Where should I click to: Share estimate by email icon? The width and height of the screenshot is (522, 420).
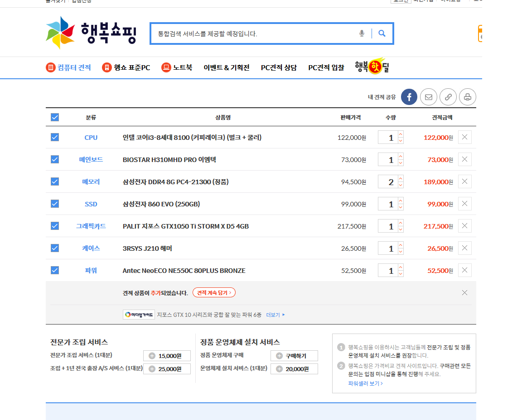coord(429,97)
